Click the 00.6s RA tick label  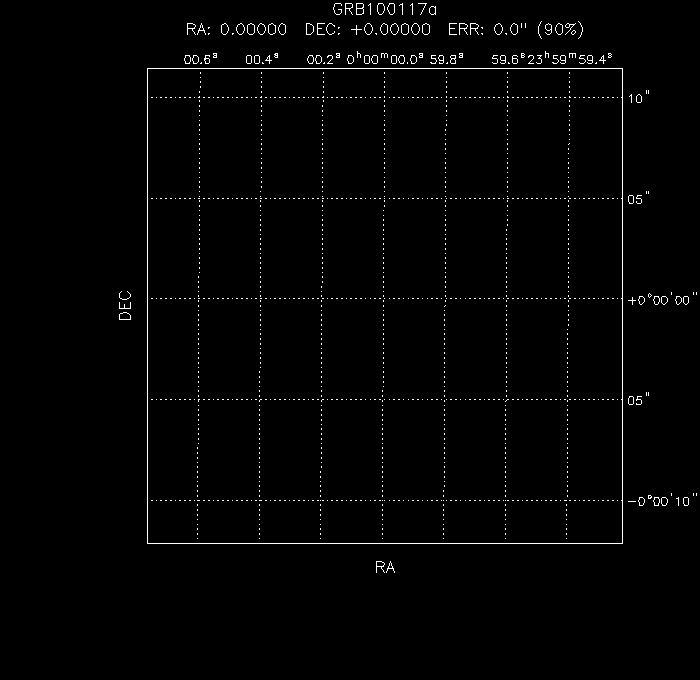[x=200, y=59]
